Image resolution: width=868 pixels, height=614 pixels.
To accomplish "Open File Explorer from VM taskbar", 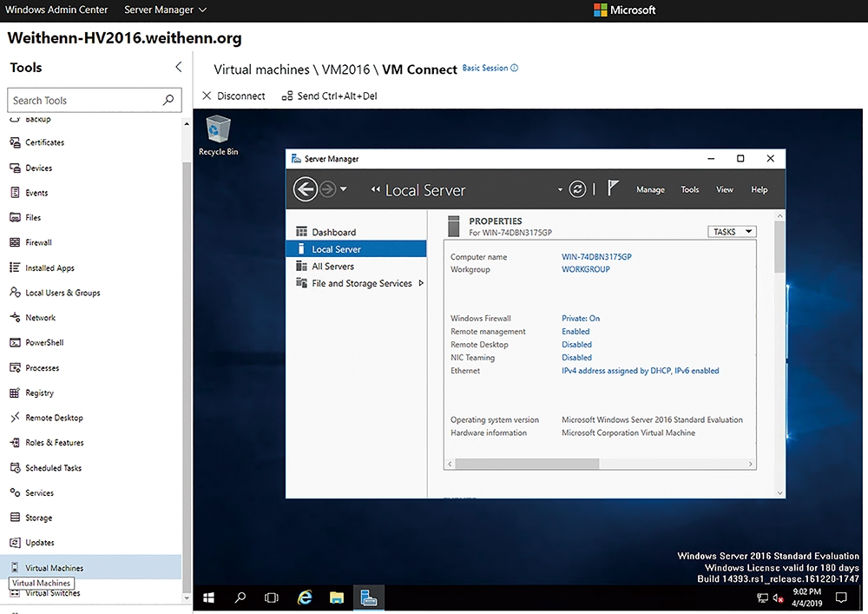I will pyautogui.click(x=337, y=598).
